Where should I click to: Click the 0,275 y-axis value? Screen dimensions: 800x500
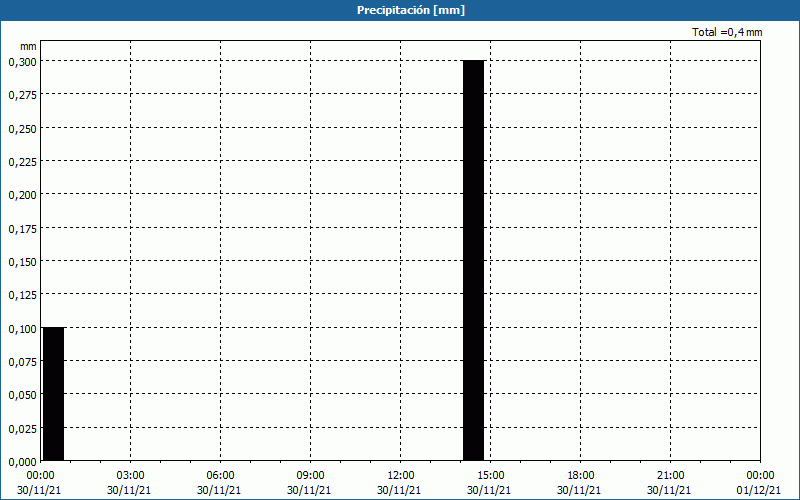(x=22, y=95)
